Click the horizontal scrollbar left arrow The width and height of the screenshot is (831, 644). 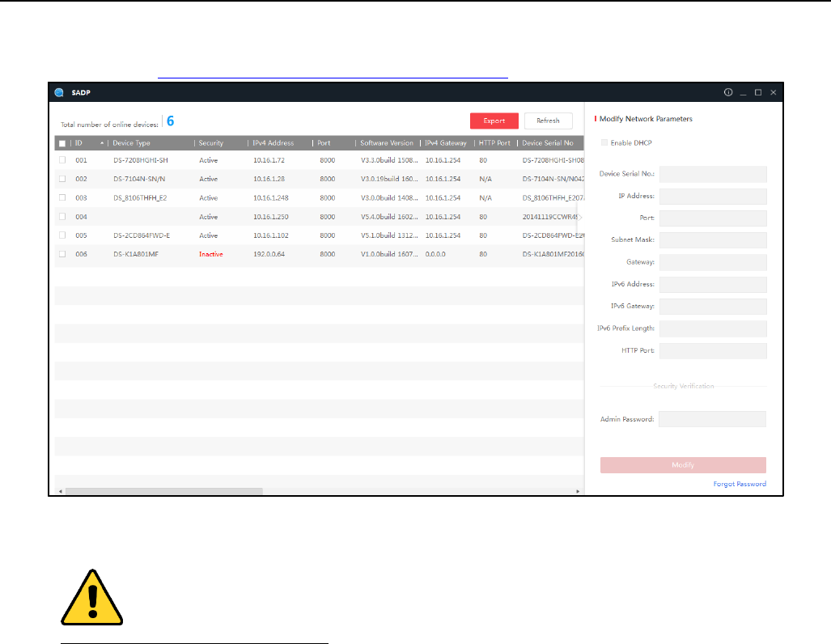[61, 491]
